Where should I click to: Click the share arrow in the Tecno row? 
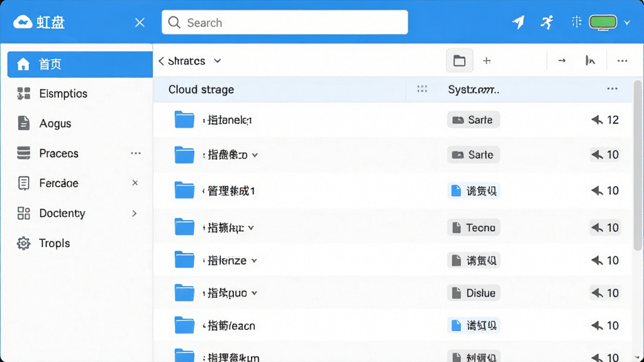point(597,228)
